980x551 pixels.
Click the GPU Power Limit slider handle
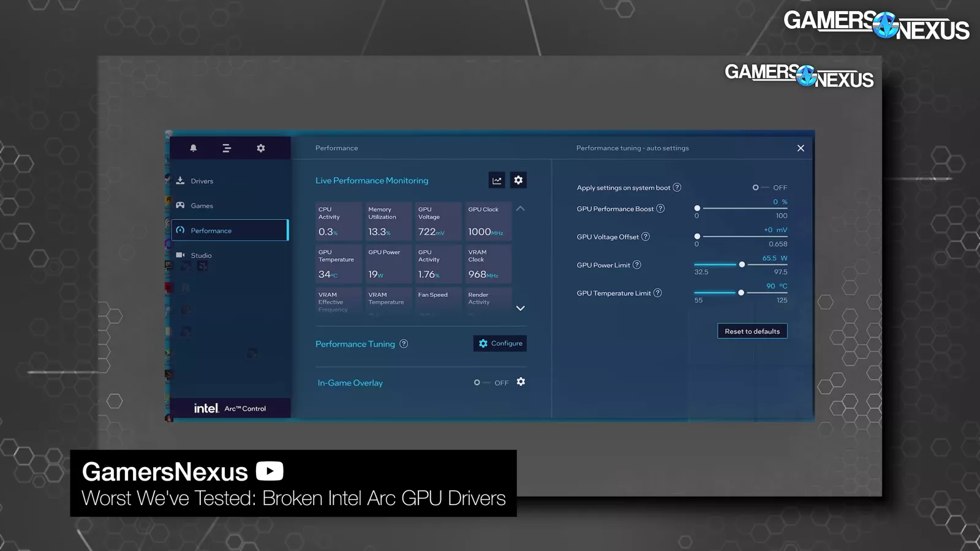click(742, 264)
